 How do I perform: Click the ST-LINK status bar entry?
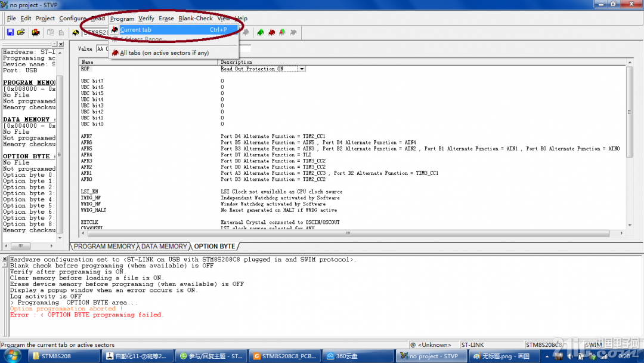[x=472, y=345]
